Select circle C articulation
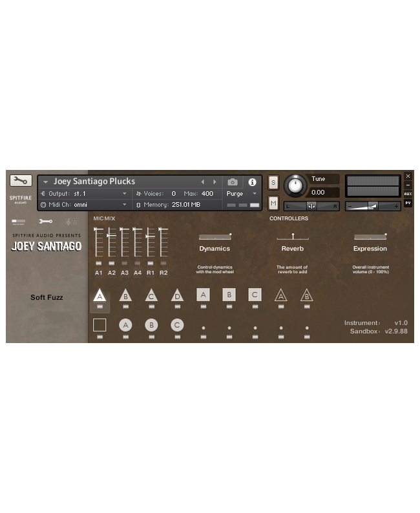This screenshot has width=420, height=513. click(x=177, y=325)
